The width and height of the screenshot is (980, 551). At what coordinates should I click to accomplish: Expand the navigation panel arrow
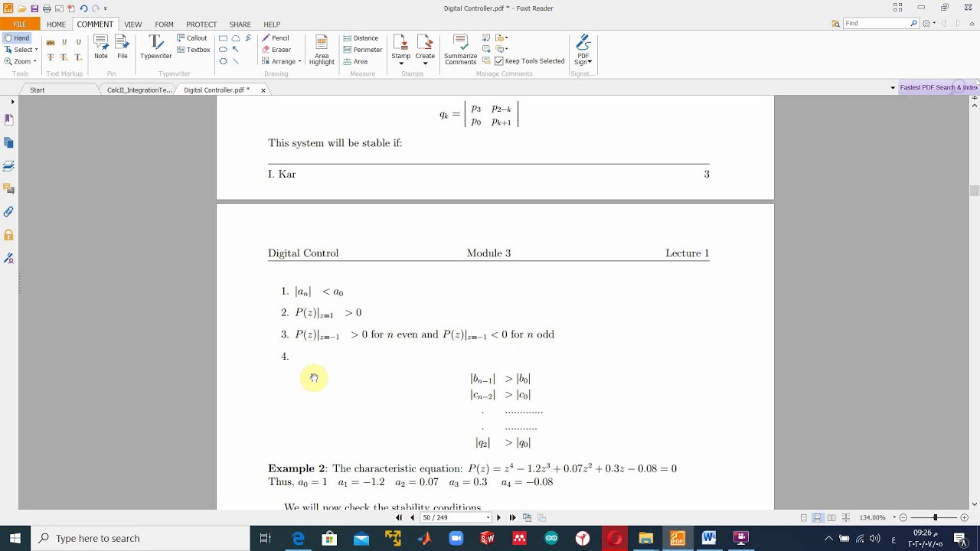(x=12, y=102)
